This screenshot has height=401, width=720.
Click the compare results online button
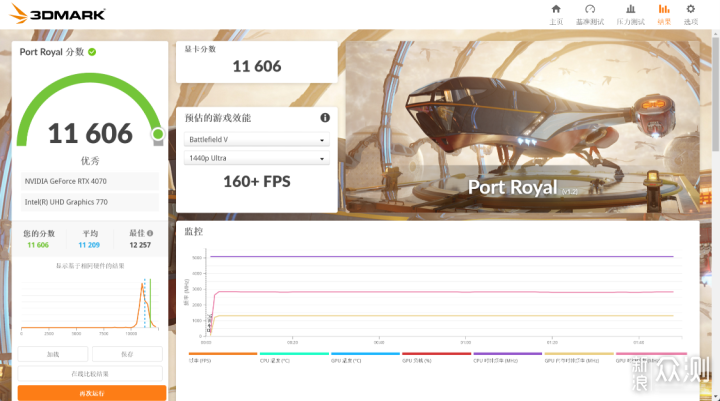click(x=91, y=373)
